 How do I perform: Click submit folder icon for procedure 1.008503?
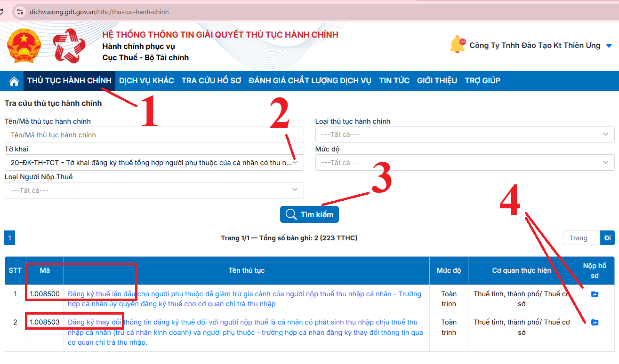tap(595, 323)
